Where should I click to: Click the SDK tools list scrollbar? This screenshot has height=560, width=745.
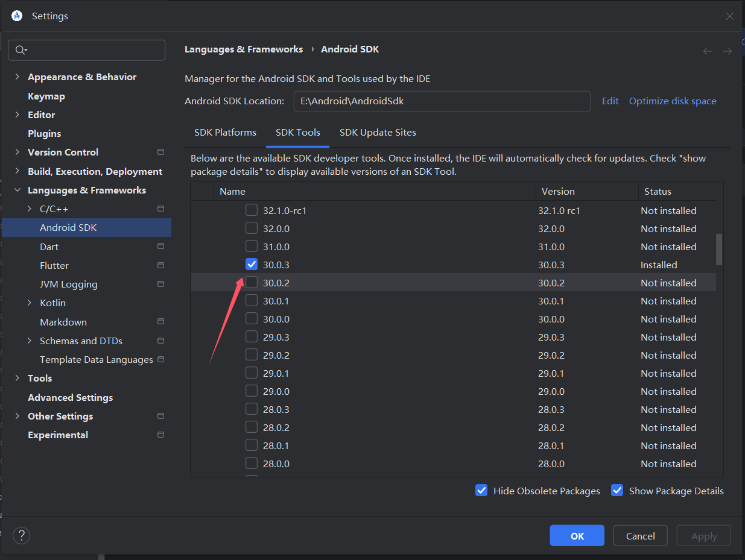719,250
